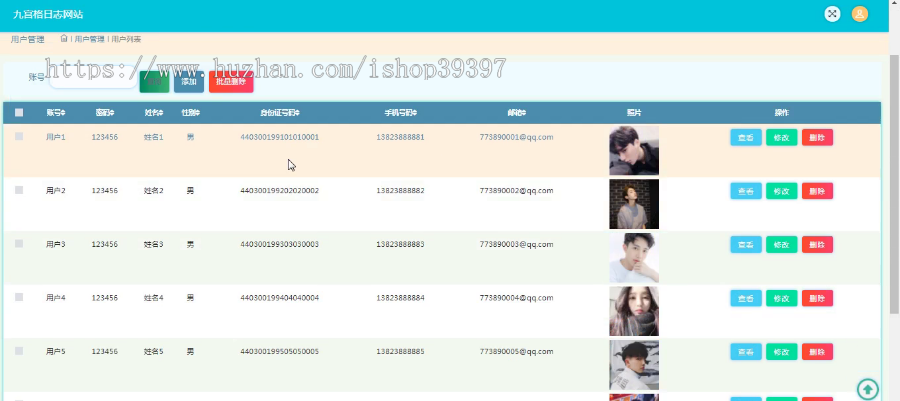The width and height of the screenshot is (900, 401).
Task: View details of 用户3
Action: pos(746,244)
